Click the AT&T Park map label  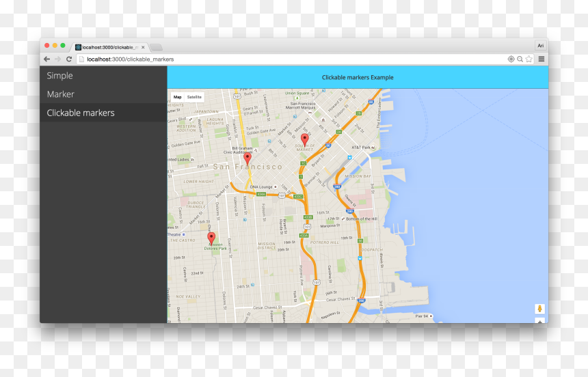(x=361, y=148)
